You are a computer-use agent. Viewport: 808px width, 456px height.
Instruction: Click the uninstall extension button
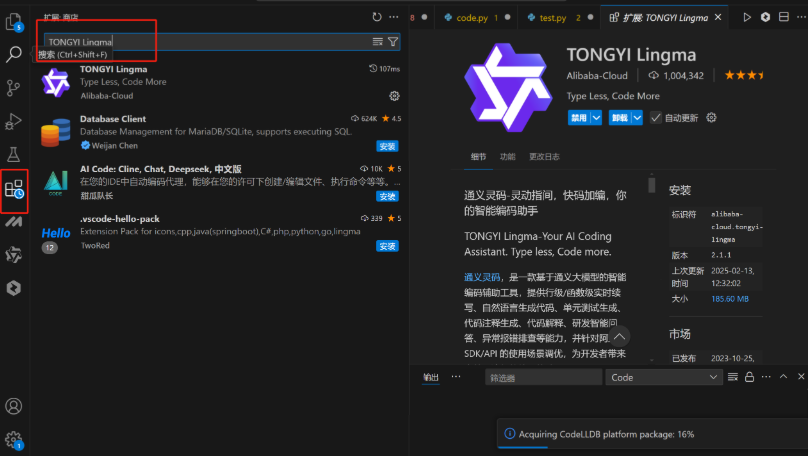coord(620,117)
